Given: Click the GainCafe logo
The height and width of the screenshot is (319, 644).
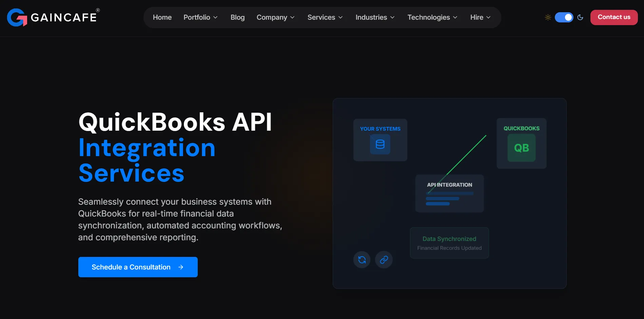Looking at the screenshot, I should [x=53, y=17].
